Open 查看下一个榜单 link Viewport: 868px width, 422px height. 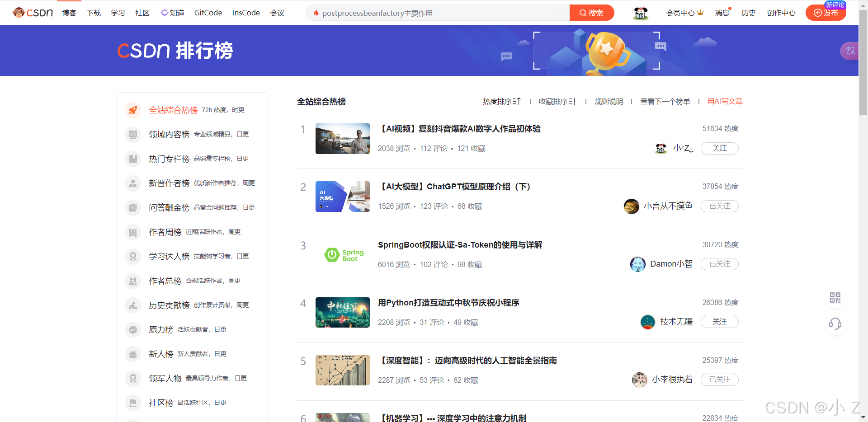[x=665, y=102]
